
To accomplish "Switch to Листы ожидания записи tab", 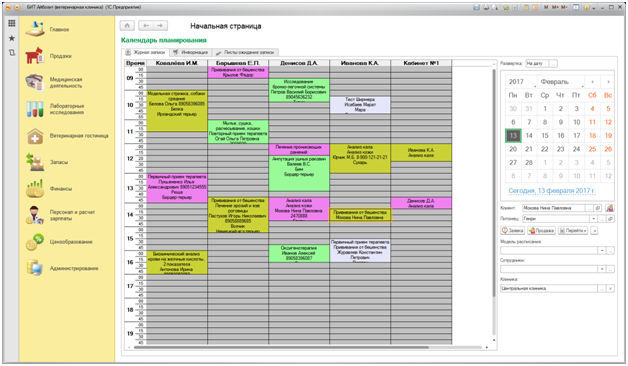I will (245, 52).
